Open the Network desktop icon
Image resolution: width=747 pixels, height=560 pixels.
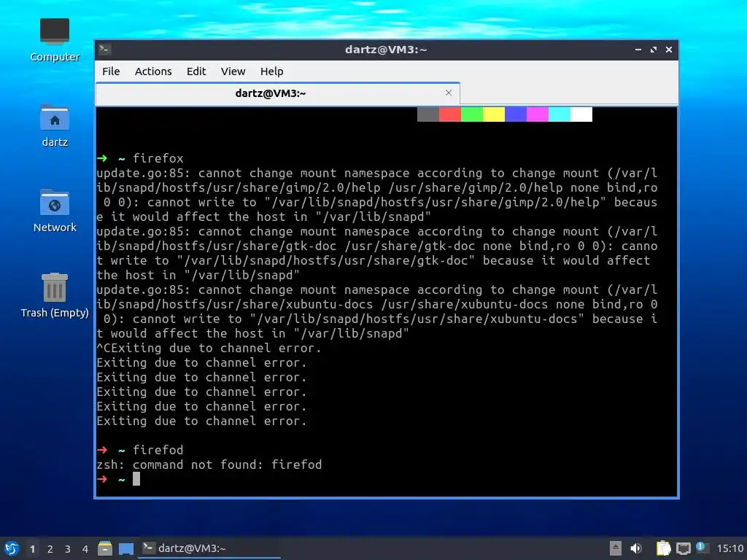pos(54,211)
